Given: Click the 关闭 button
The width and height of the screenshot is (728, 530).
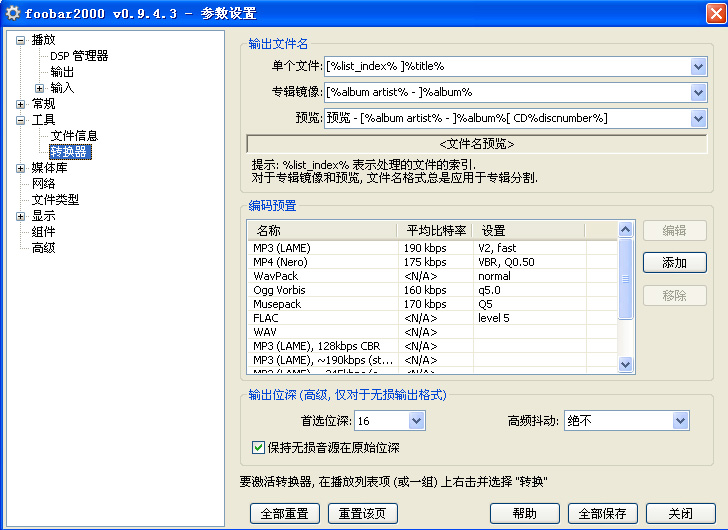Looking at the screenshot, I should coord(681,513).
